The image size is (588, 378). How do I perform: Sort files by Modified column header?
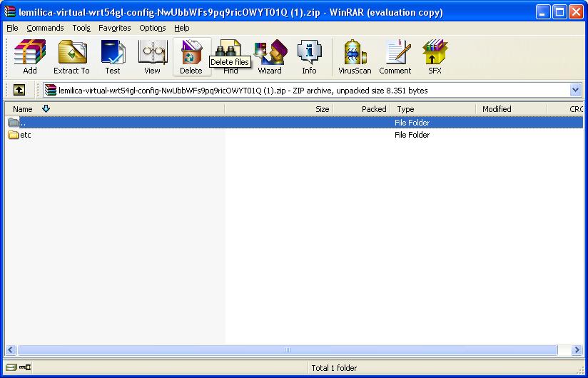pos(497,109)
